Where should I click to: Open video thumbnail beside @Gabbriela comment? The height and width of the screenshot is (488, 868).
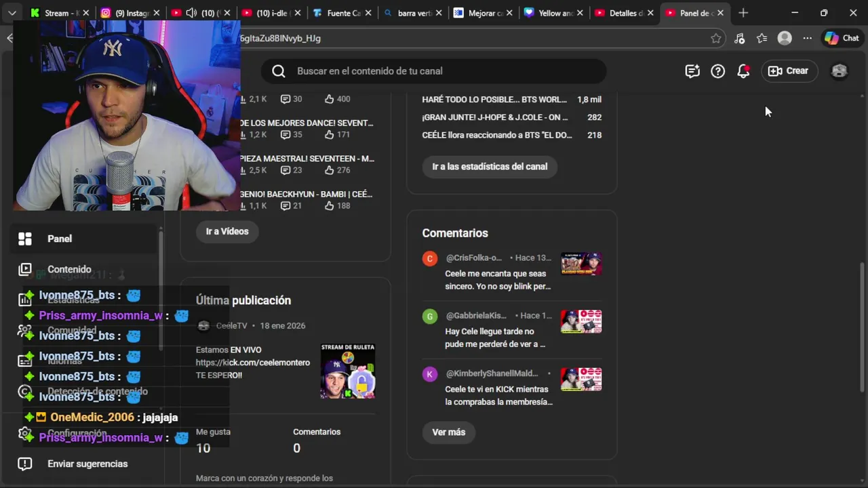tap(581, 321)
